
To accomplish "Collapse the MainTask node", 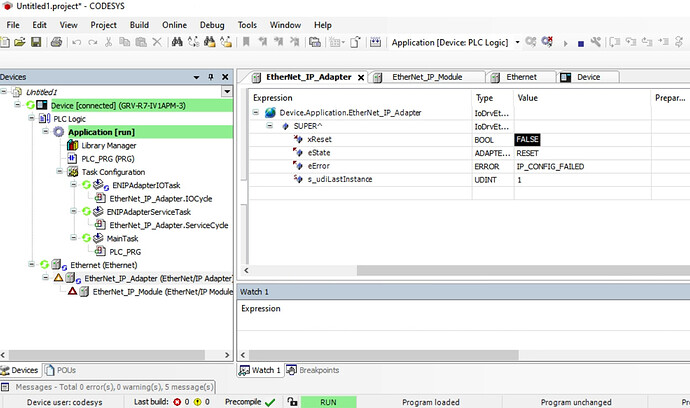I will (x=73, y=238).
